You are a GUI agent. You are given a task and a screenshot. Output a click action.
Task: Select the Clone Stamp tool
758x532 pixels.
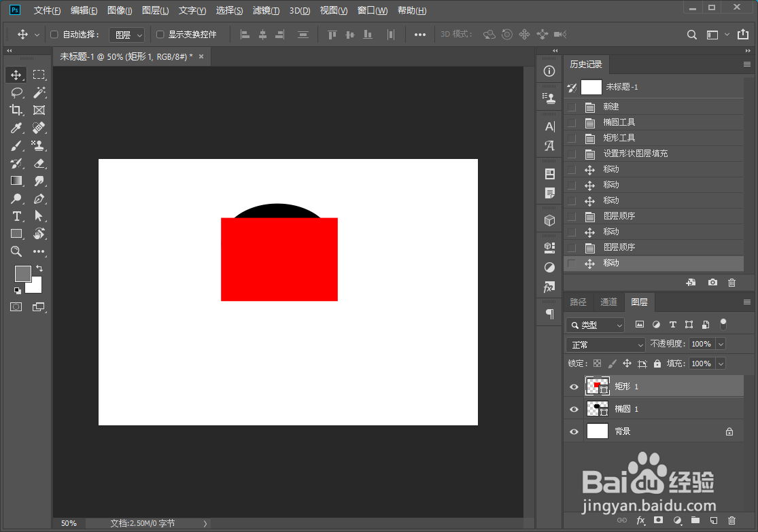[39, 145]
